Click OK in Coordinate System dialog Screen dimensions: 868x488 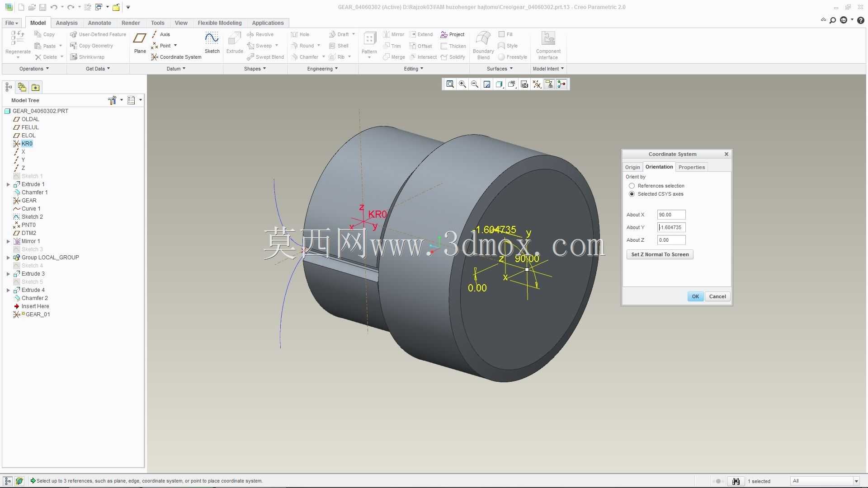click(695, 296)
